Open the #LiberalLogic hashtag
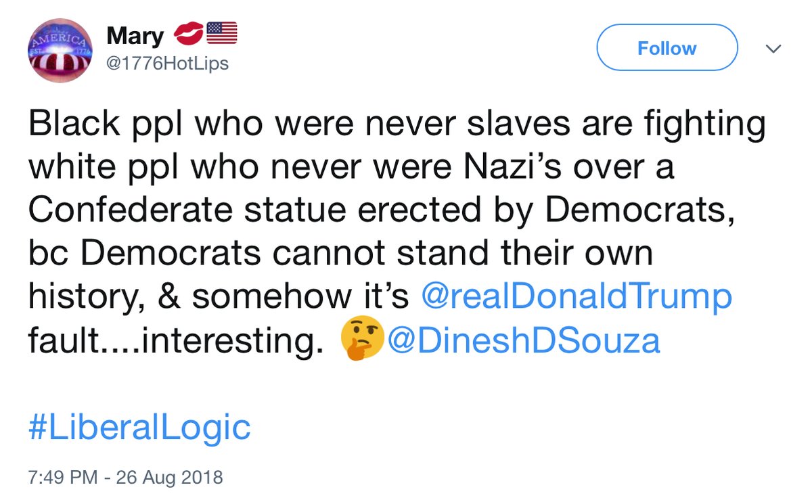The width and height of the screenshot is (812, 504). [139, 427]
